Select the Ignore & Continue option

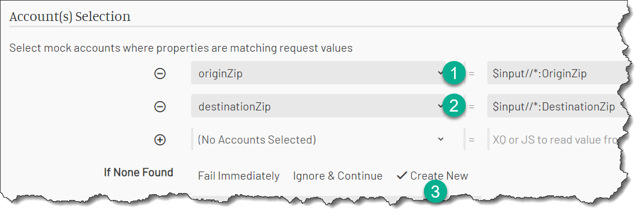337,176
